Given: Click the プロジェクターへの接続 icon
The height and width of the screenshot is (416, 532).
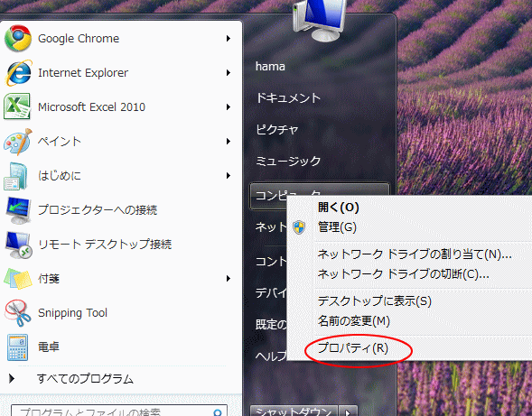Looking at the screenshot, I should coord(18,210).
